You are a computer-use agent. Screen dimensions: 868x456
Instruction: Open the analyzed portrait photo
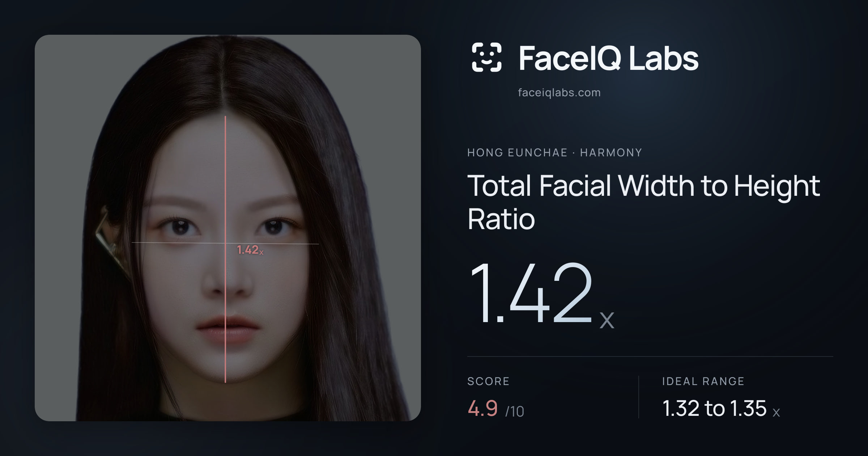[x=228, y=228]
